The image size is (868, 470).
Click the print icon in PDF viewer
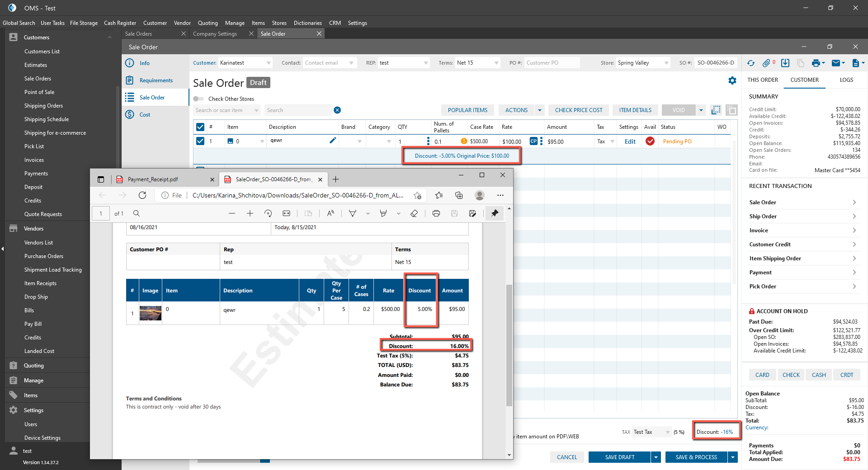436,213
